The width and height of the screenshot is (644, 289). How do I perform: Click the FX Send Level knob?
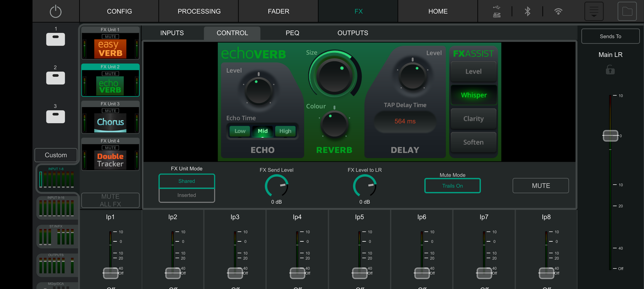point(276,186)
